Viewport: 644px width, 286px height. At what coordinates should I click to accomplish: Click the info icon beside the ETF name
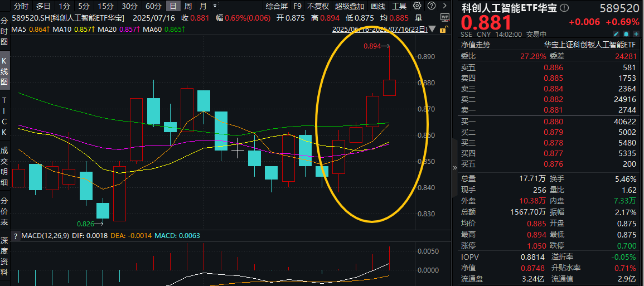pos(564,8)
